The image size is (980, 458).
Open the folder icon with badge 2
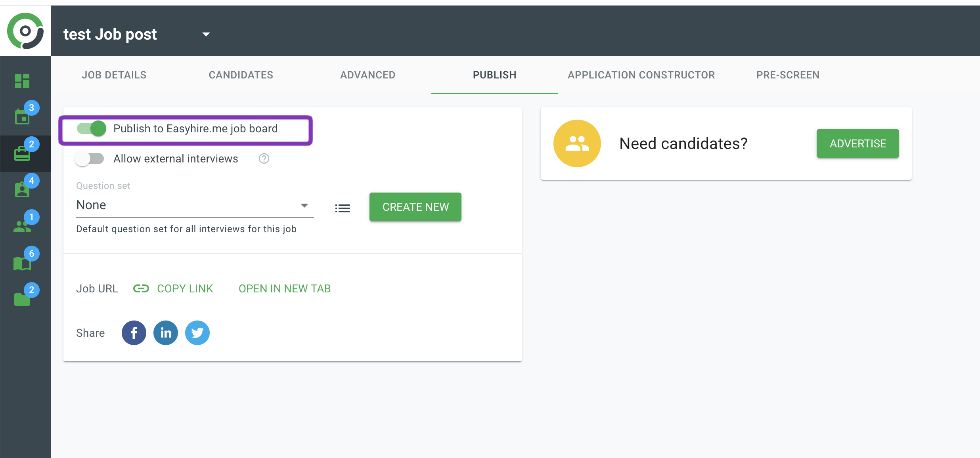coord(23,299)
